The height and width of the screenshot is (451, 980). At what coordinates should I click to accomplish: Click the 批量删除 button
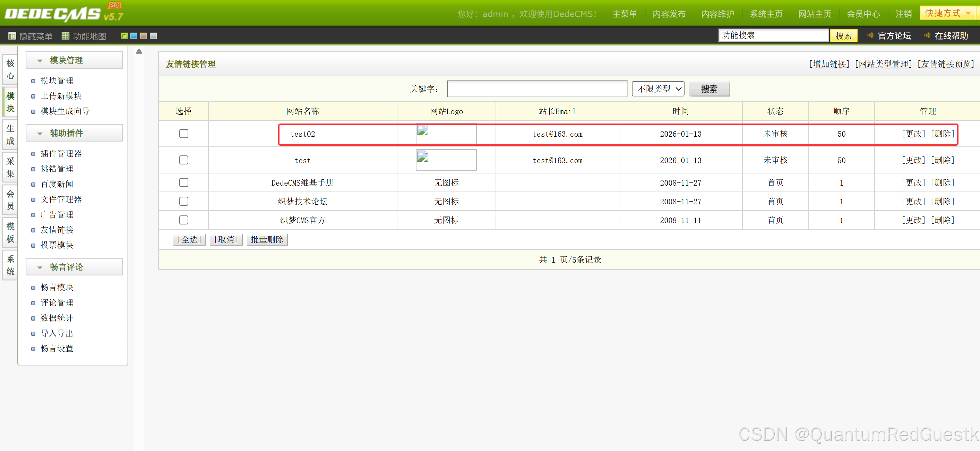[267, 239]
